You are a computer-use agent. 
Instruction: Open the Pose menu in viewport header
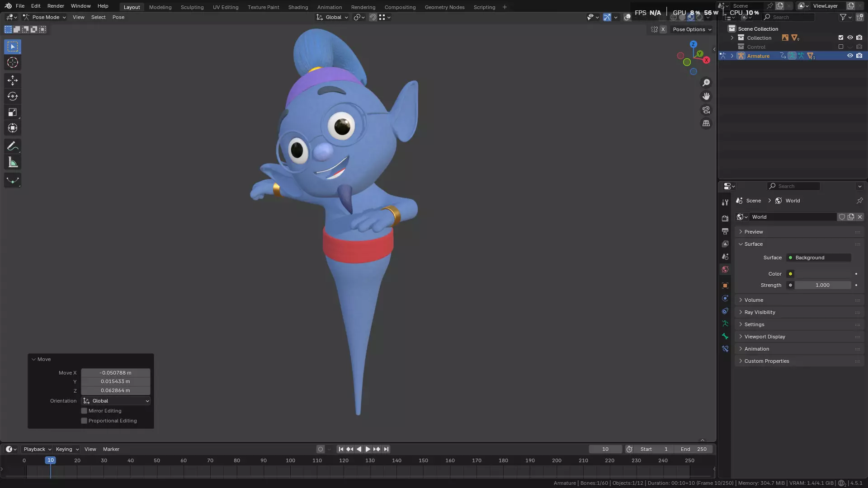118,17
